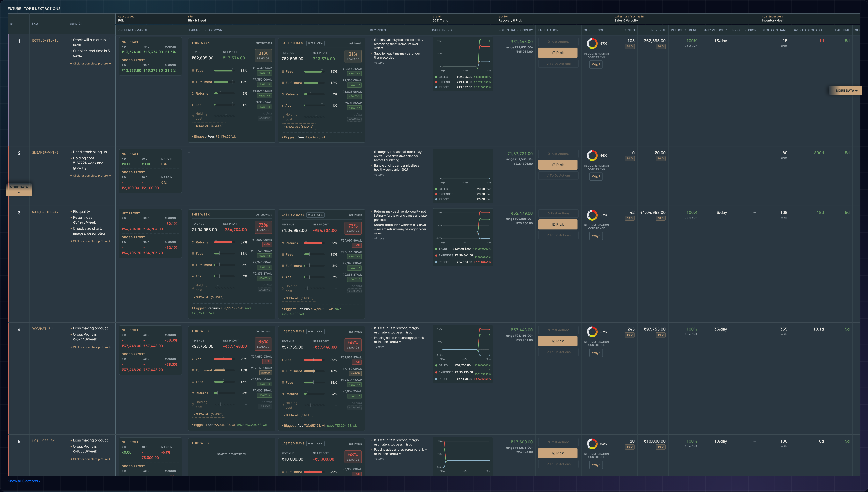Open Past Actions for YOGAMAT-BLU
The width and height of the screenshot is (868, 492).
(x=558, y=330)
